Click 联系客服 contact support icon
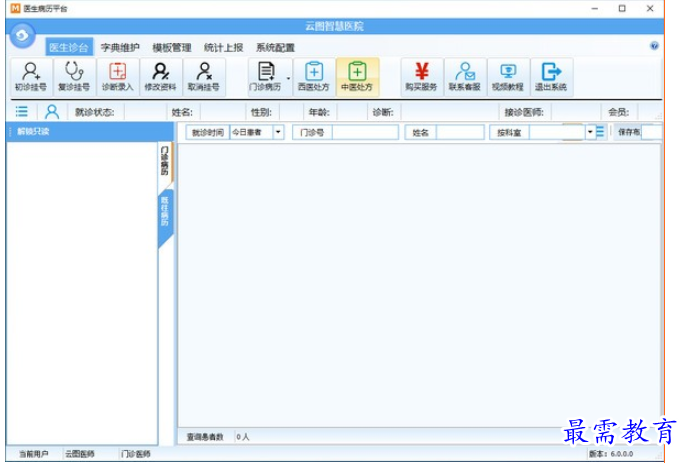This screenshot has width=685, height=463. (464, 77)
